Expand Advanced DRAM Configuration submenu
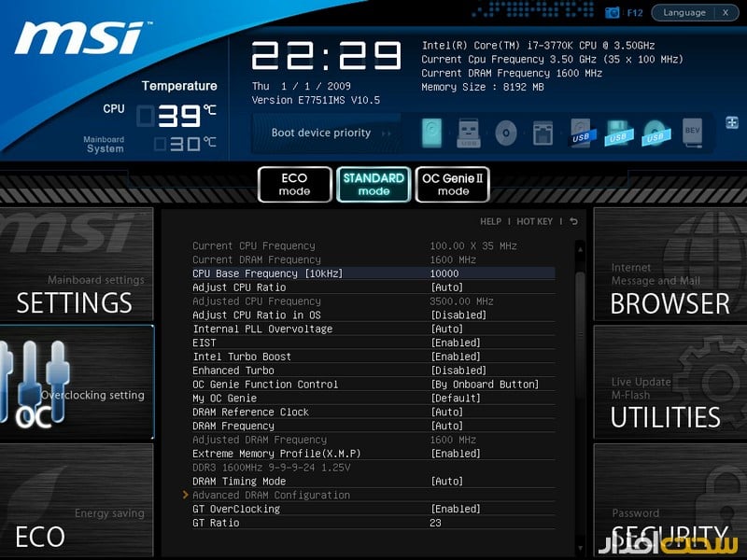747x560 pixels. 271,496
